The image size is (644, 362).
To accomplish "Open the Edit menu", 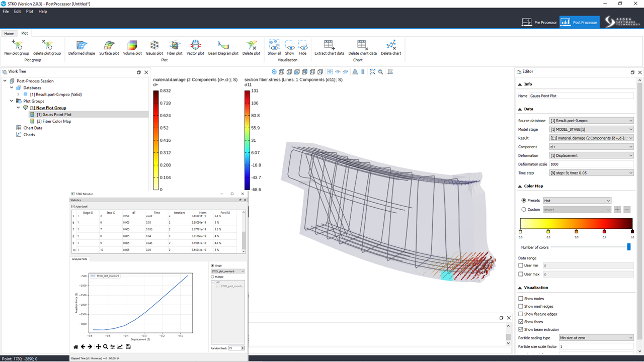I will point(18,11).
